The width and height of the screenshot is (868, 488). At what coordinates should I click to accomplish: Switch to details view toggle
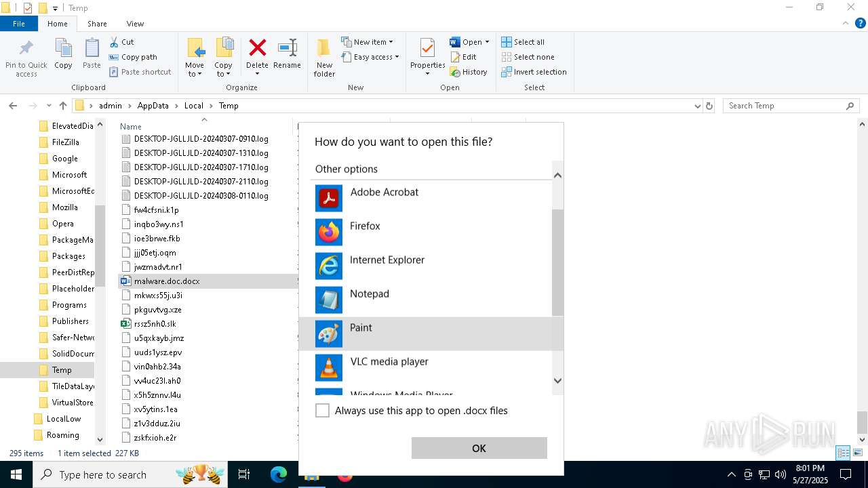coord(844,453)
